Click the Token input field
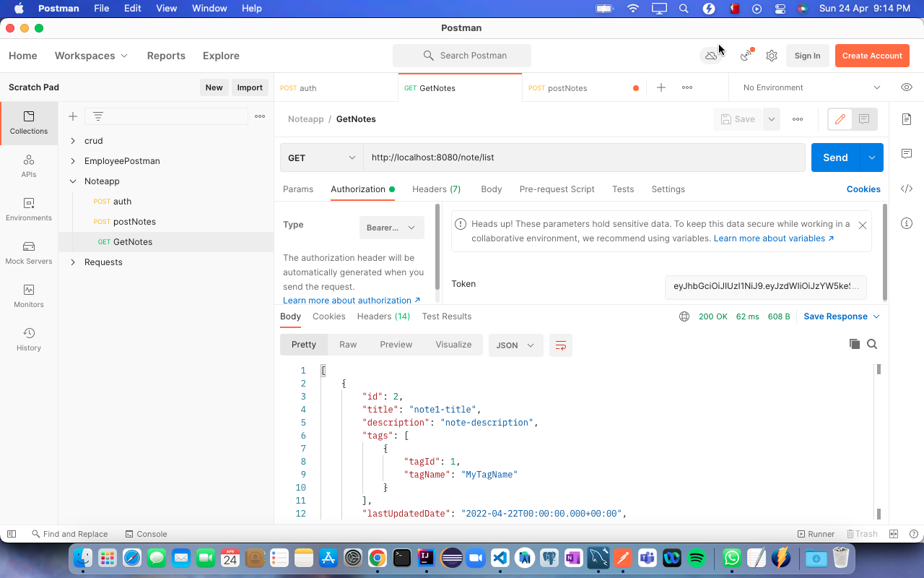Screen dimensions: 924x578 pyautogui.click(x=765, y=286)
